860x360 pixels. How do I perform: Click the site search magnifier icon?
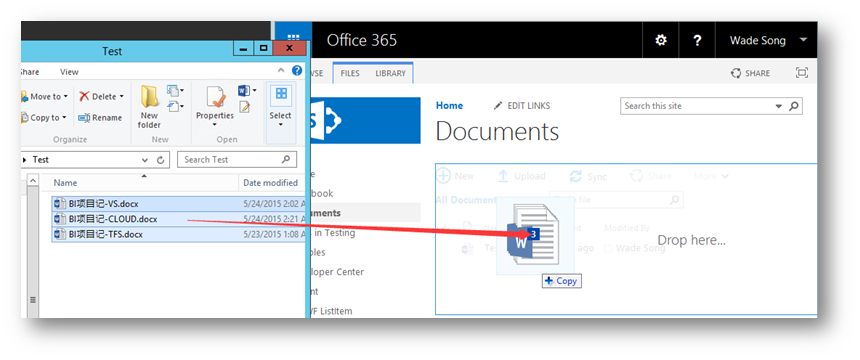point(794,106)
